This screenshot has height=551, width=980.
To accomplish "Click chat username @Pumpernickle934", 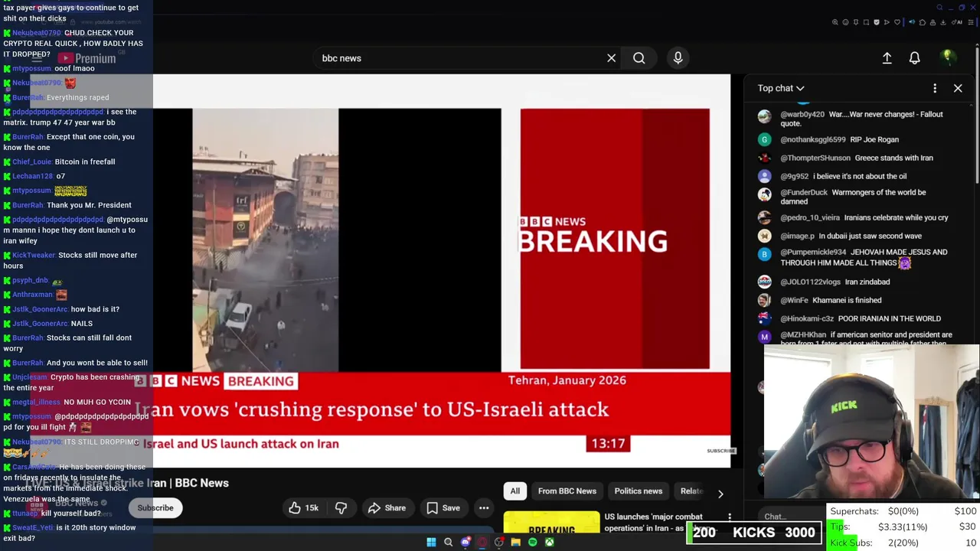I will click(x=813, y=252).
